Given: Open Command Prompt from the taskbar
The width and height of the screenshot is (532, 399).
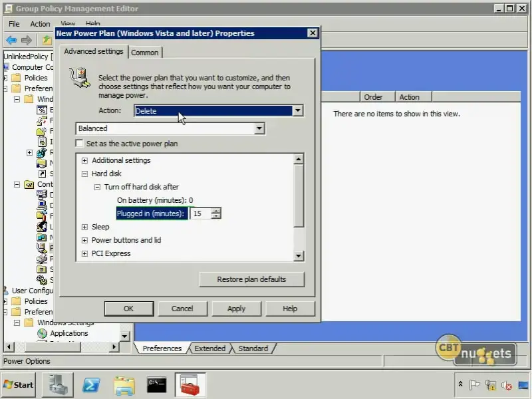Looking at the screenshot, I should coord(156,385).
